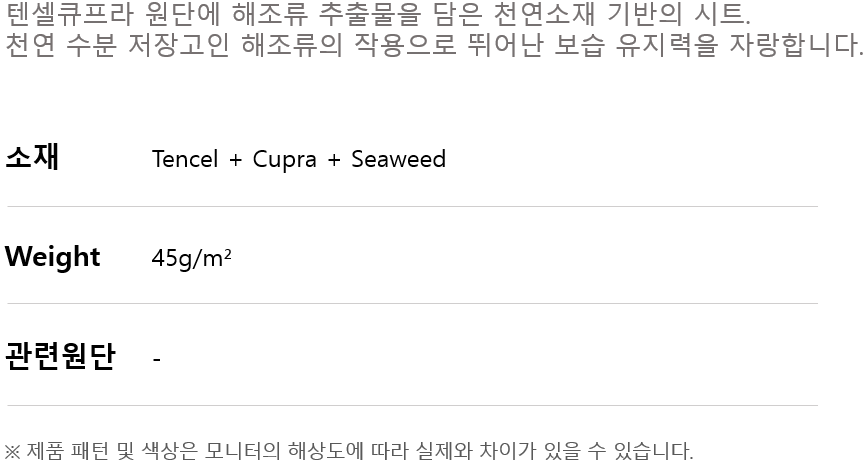
Task: Click the plus sign between Cupra and Seaweed
Action: point(334,160)
